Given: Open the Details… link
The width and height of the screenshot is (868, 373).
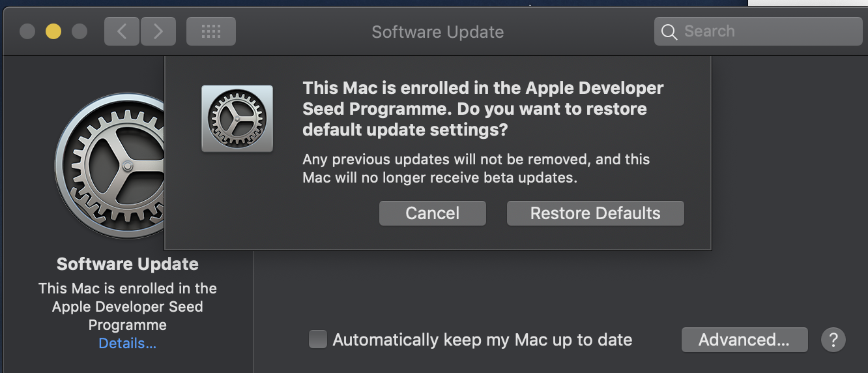Looking at the screenshot, I should tap(128, 344).
